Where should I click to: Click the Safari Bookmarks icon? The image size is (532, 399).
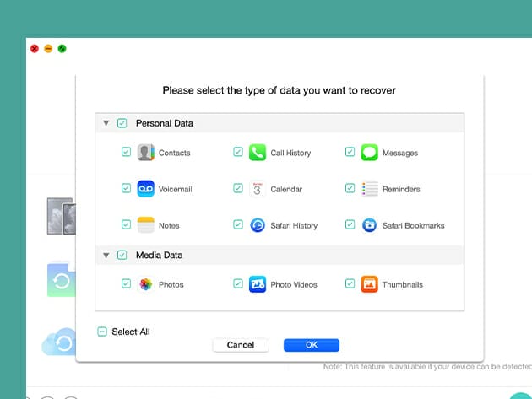[x=369, y=225]
